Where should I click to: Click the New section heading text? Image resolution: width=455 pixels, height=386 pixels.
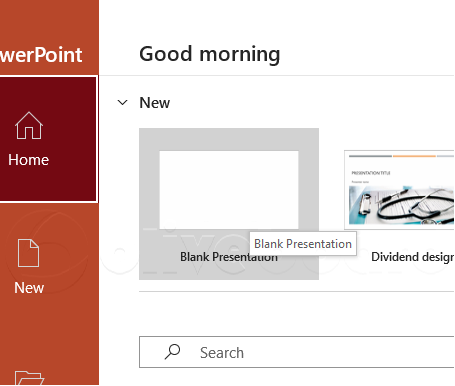click(x=155, y=103)
